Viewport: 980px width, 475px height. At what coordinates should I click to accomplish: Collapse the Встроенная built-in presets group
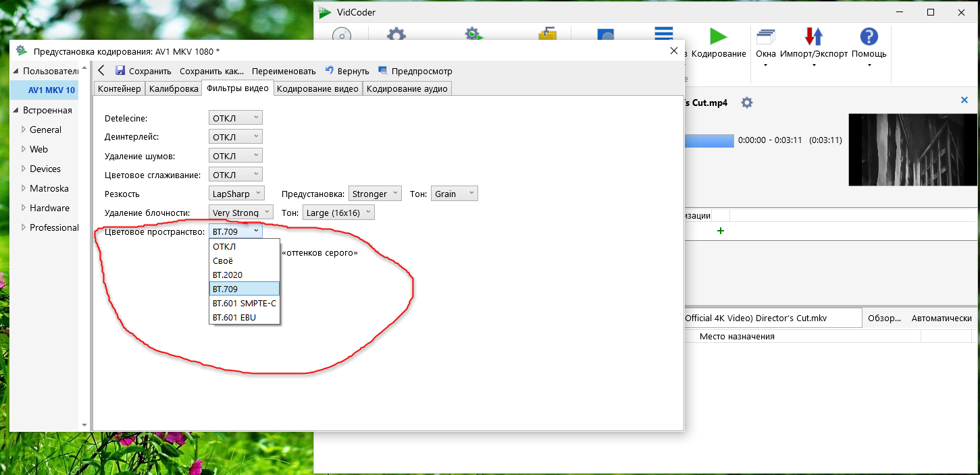point(16,110)
